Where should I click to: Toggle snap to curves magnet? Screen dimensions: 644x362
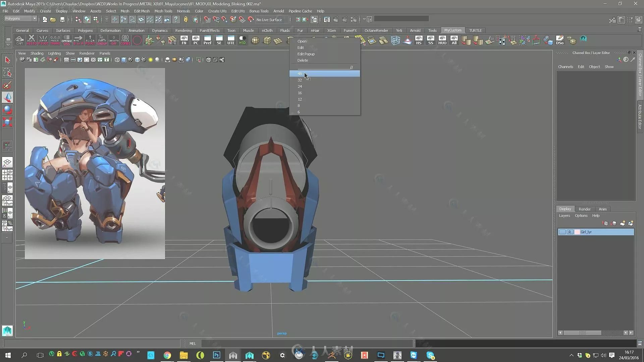(216, 20)
